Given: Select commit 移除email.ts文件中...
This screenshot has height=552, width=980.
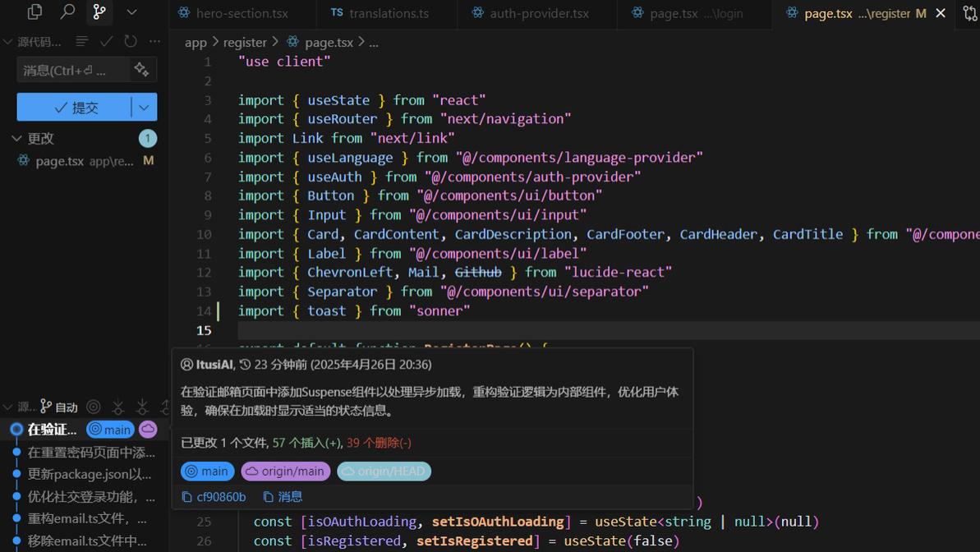Looking at the screenshot, I should pos(88,540).
